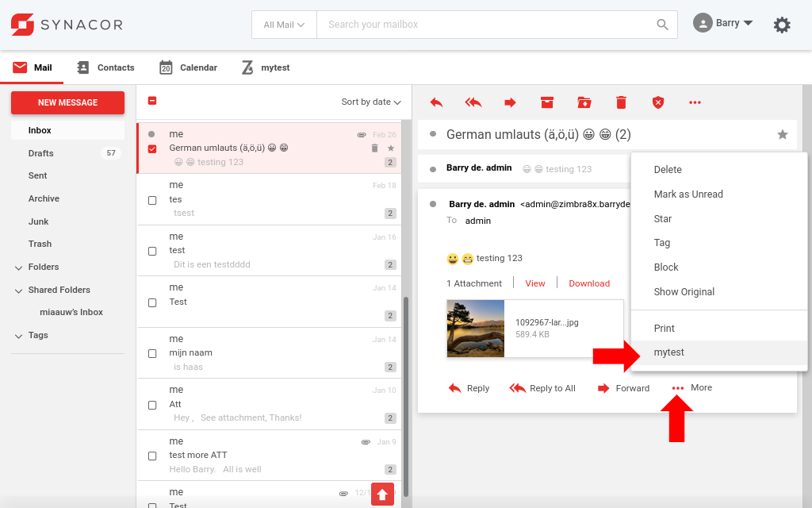Uncheck the German umlauts message checkbox
The width and height of the screenshot is (812, 508).
[152, 148]
